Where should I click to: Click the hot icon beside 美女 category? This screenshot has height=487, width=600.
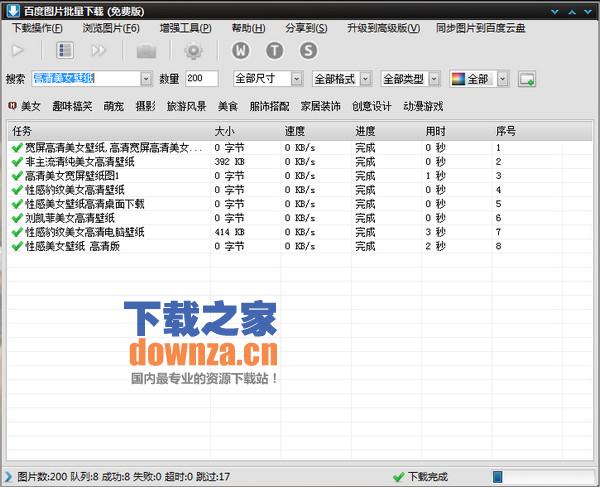point(12,105)
